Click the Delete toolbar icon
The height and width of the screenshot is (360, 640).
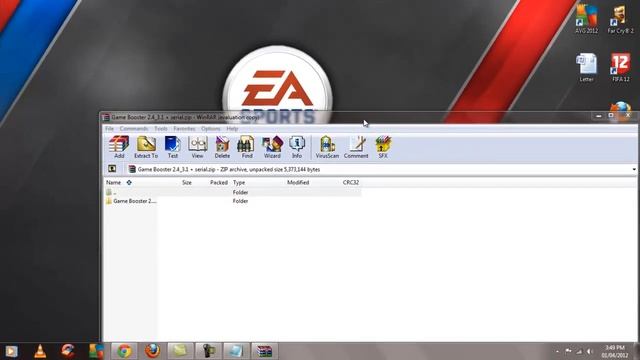click(222, 147)
